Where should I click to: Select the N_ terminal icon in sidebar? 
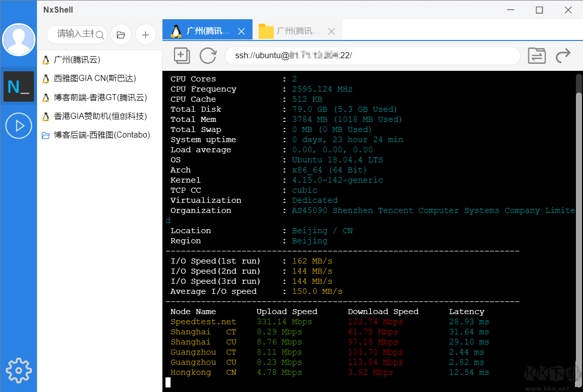(x=19, y=86)
